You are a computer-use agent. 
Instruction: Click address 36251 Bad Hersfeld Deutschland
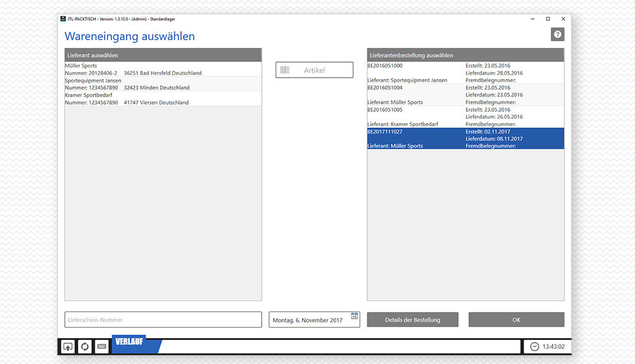pos(163,73)
